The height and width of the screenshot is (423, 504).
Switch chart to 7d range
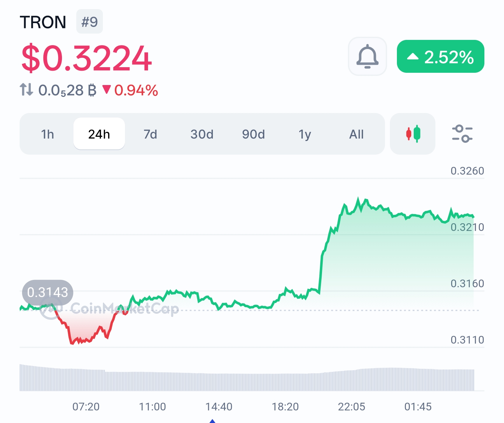pyautogui.click(x=150, y=134)
